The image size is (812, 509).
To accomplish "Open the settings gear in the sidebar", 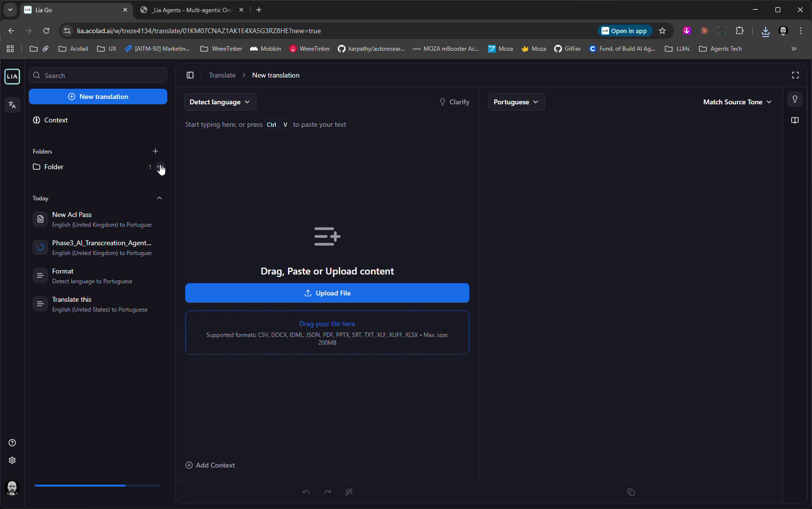I will (x=12, y=460).
